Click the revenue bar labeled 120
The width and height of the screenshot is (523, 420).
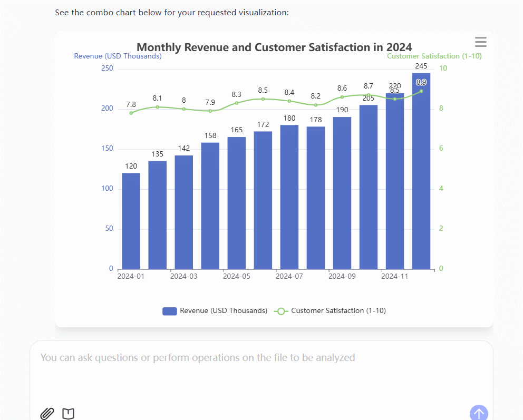pyautogui.click(x=131, y=221)
